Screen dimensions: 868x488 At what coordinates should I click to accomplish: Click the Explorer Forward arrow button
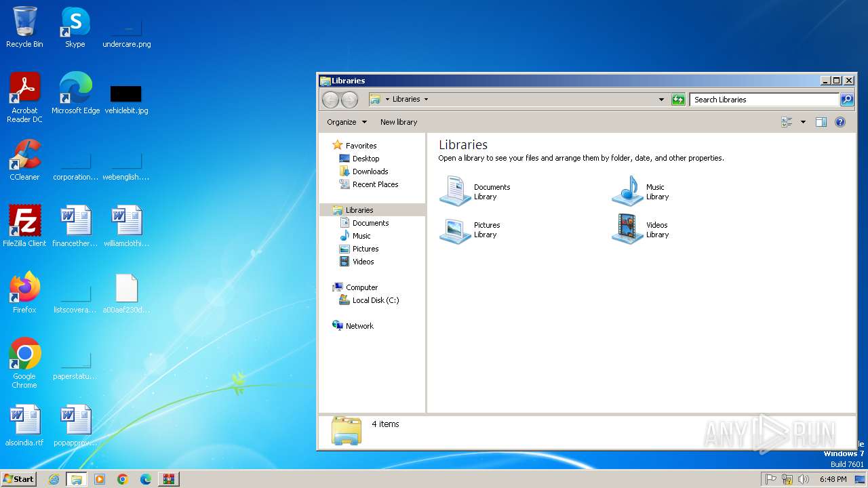pyautogui.click(x=349, y=100)
